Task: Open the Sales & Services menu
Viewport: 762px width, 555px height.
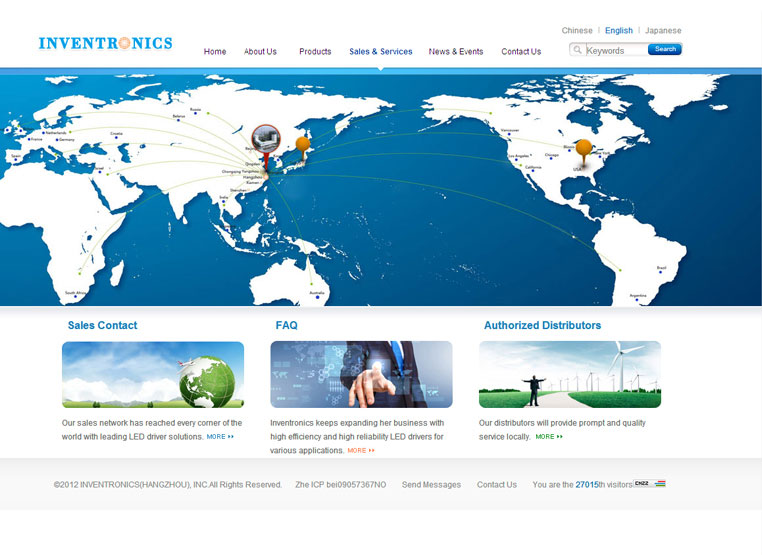Action: 380,52
